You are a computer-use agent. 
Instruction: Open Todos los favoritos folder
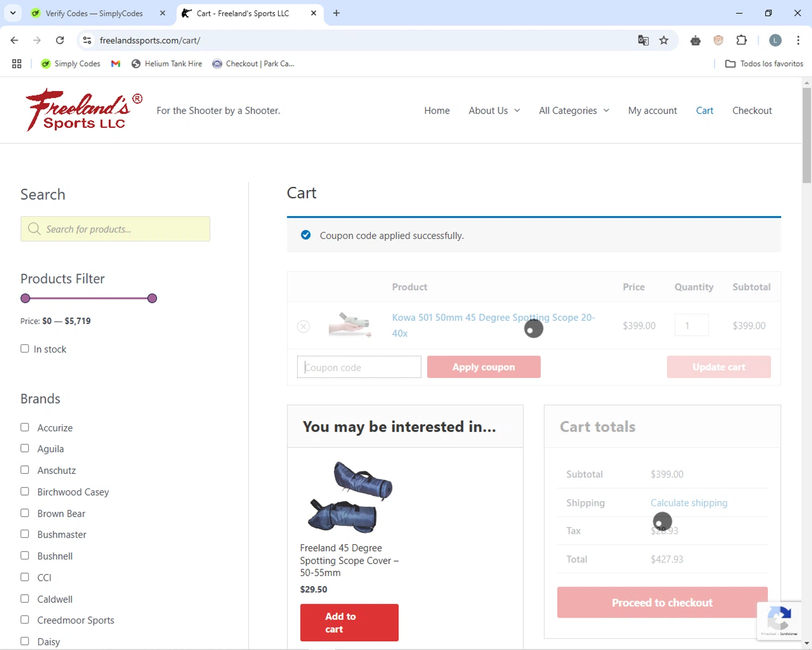pyautogui.click(x=764, y=64)
